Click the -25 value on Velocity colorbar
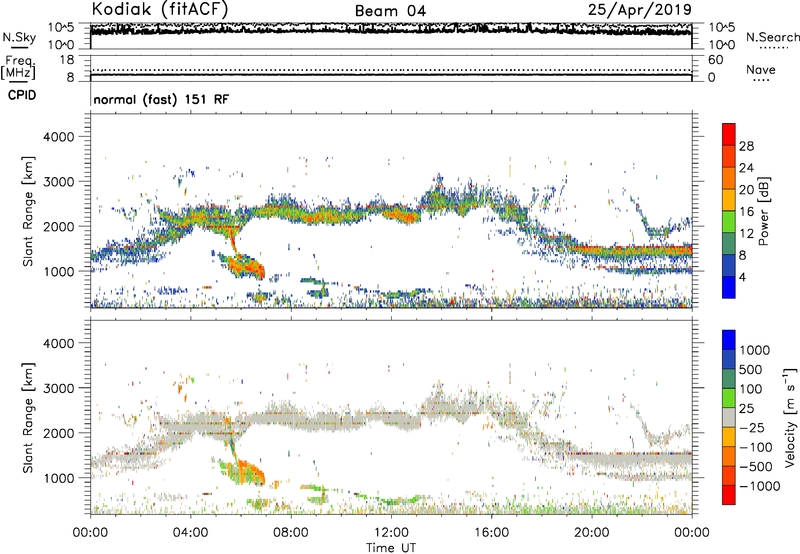Image resolution: width=800 pixels, height=554 pixels. [x=752, y=428]
